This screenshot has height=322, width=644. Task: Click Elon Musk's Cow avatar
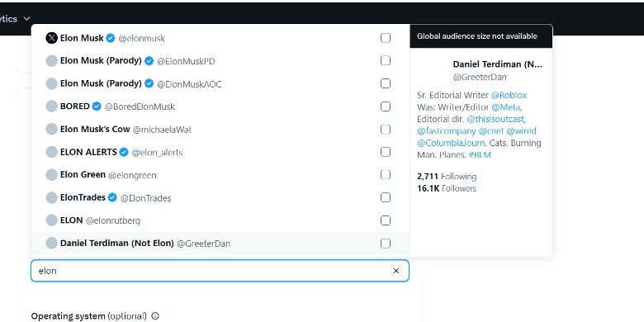[51, 130]
